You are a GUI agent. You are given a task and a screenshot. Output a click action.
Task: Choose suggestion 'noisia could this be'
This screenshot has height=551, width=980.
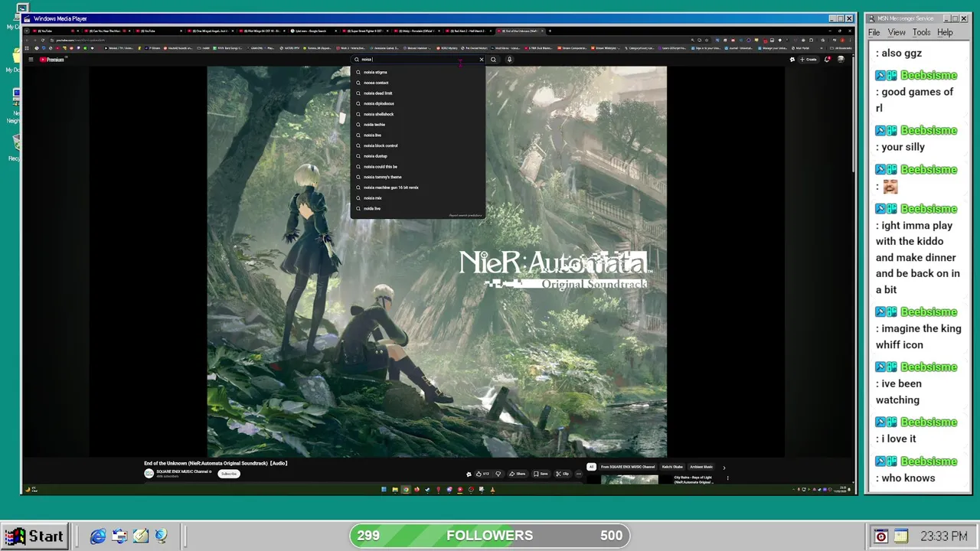click(417, 167)
